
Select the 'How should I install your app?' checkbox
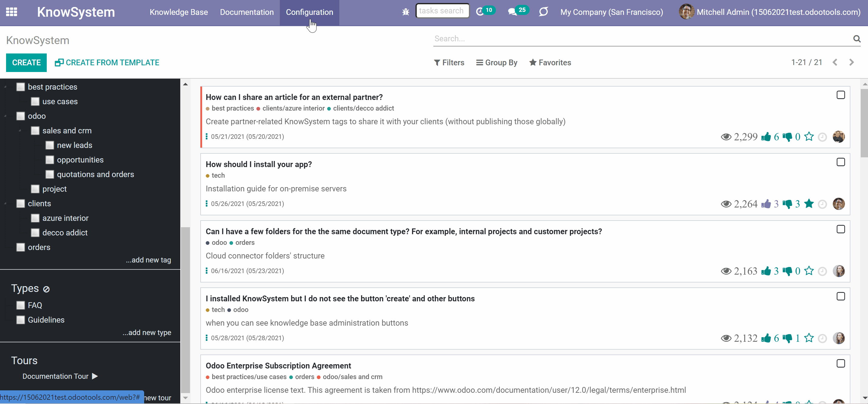(840, 162)
